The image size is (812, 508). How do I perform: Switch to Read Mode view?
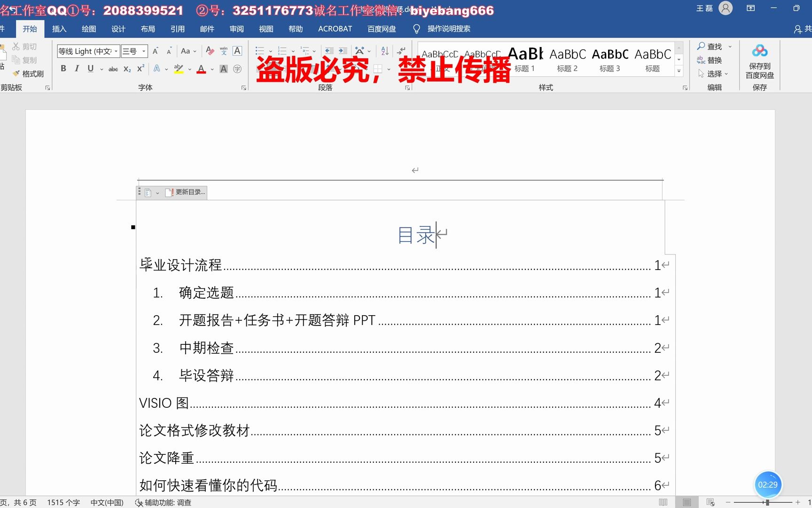[x=663, y=502]
